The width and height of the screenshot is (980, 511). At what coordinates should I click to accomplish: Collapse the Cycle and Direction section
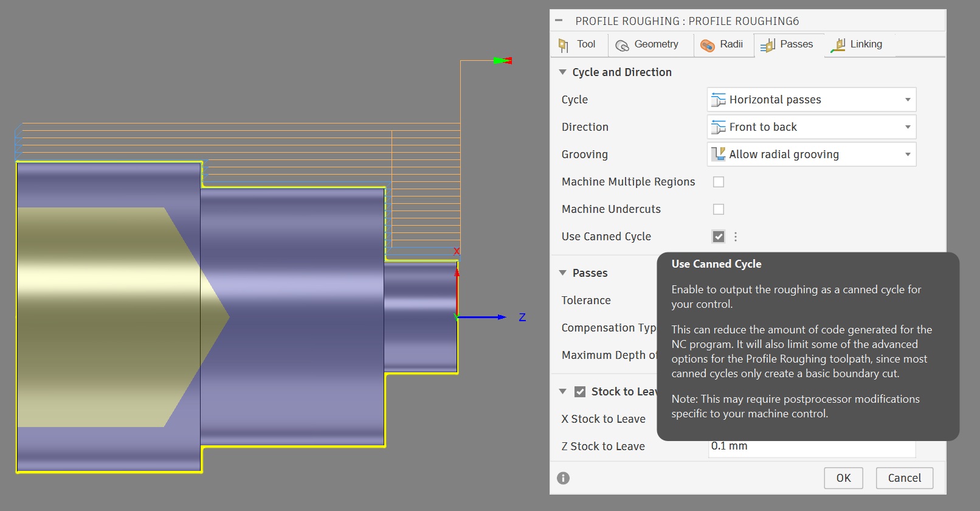pyautogui.click(x=562, y=72)
